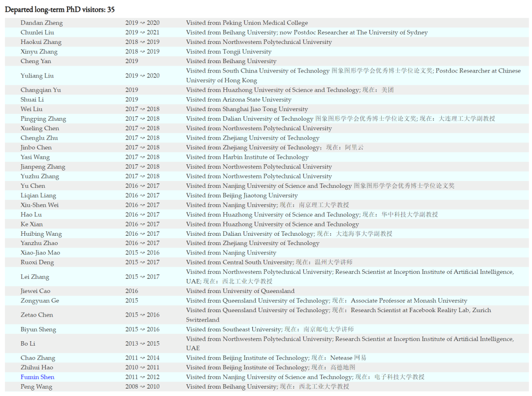This screenshot has width=532, height=396.
Task: Select Chao Zhang's Netease description
Action: [276, 358]
